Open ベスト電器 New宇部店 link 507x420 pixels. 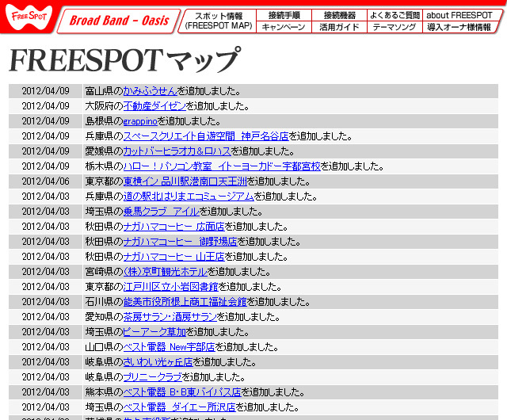tap(169, 347)
